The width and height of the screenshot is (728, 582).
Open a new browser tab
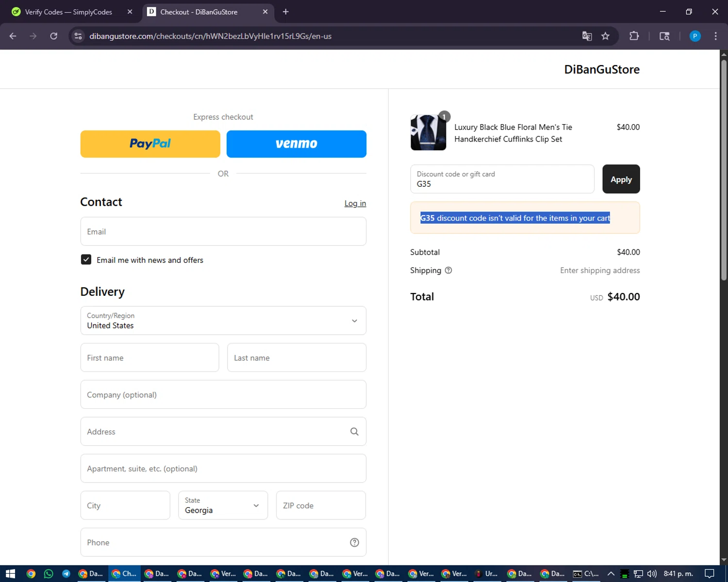(x=285, y=12)
